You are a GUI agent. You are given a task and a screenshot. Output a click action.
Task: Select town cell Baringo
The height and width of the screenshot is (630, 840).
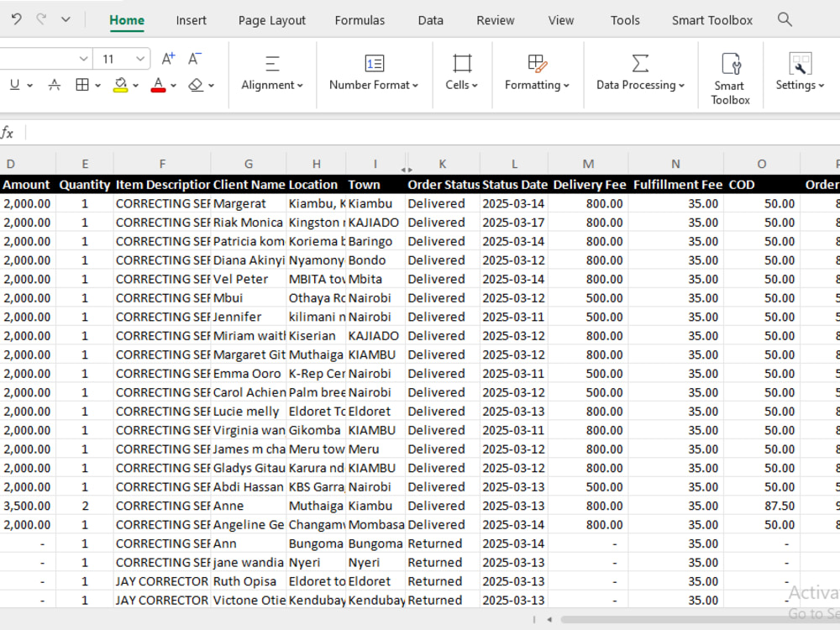(375, 242)
